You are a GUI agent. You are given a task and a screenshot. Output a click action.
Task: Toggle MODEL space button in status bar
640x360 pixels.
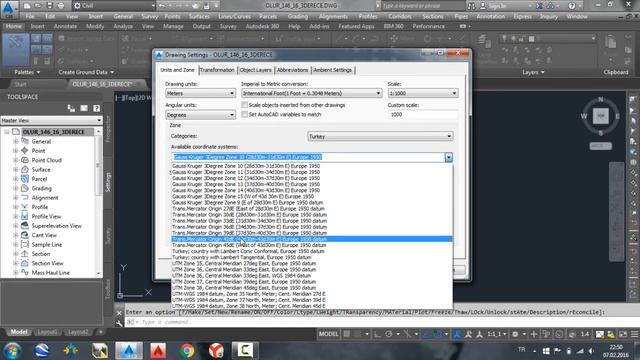point(328,334)
